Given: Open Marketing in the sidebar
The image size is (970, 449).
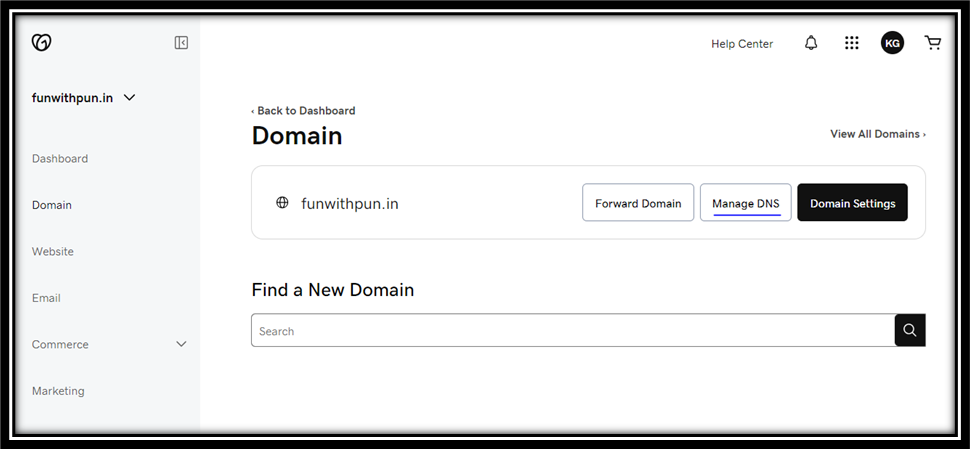Looking at the screenshot, I should [x=58, y=391].
